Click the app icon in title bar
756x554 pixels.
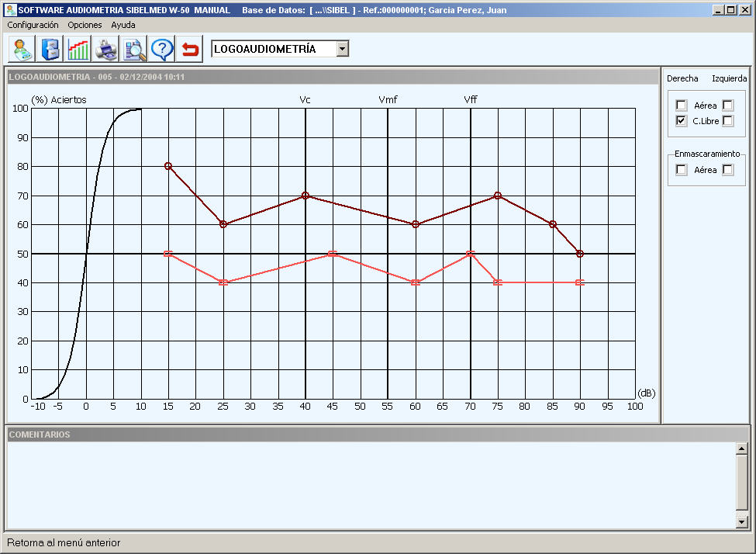(9, 9)
